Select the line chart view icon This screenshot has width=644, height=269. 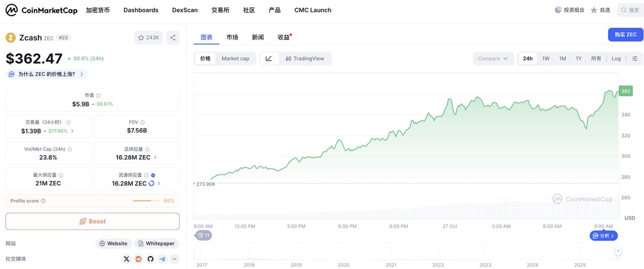(x=269, y=59)
